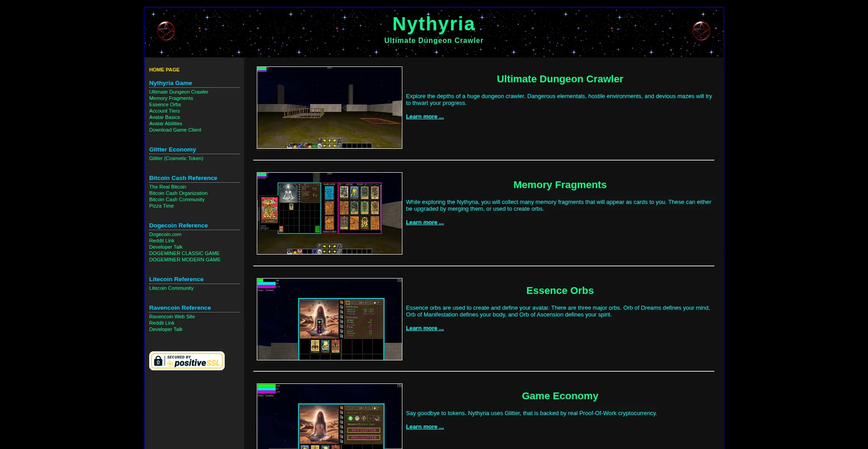Click the Essence Orbs section heading
The width and height of the screenshot is (868, 449).
click(x=560, y=291)
